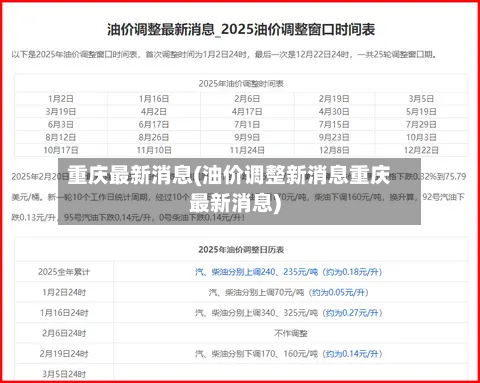
Task: Select the 10月17日 date cell
Action: [61, 150]
